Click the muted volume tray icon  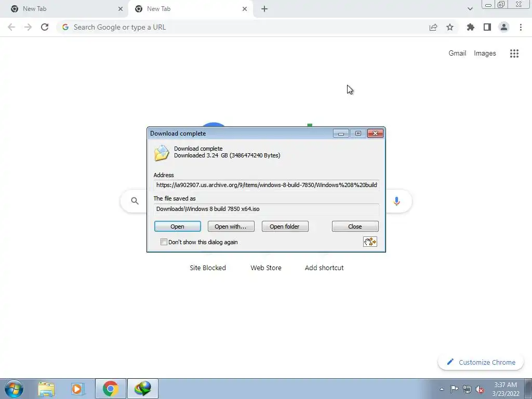click(x=480, y=390)
